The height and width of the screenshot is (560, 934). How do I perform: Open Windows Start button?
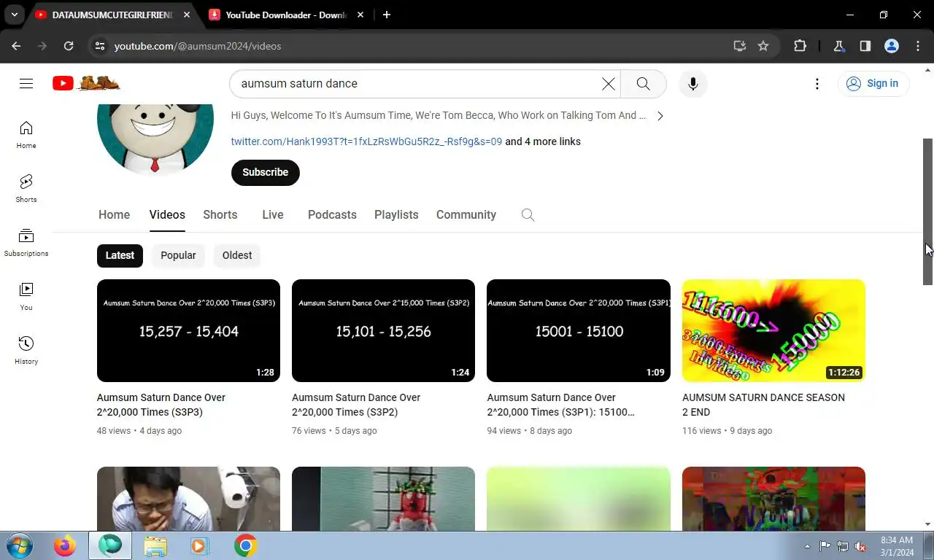click(x=19, y=545)
